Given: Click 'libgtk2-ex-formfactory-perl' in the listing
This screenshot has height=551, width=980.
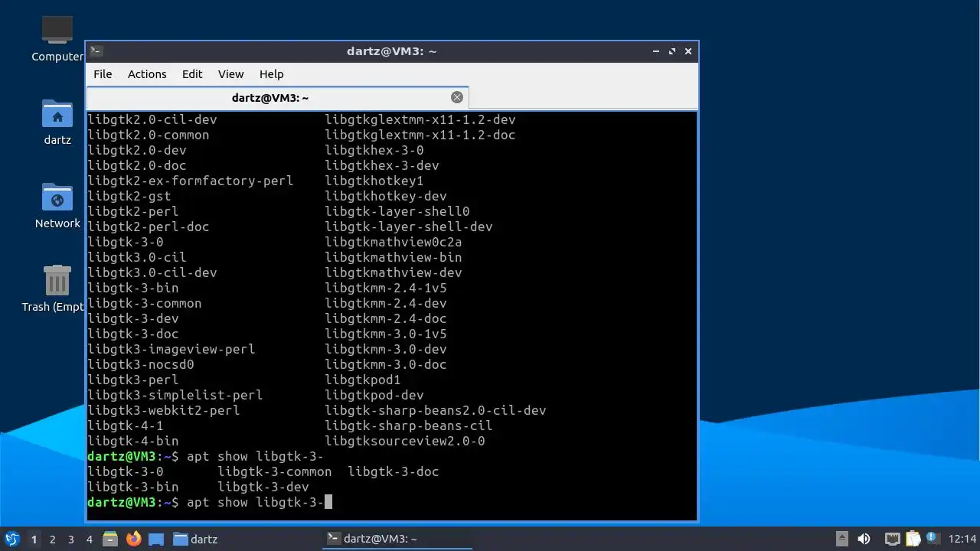Looking at the screenshot, I should (191, 181).
